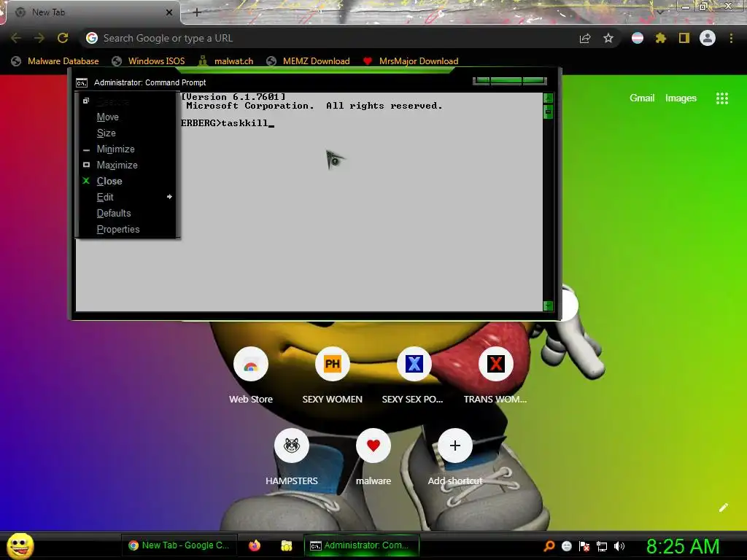Viewport: 747px width, 560px height.
Task: Open the MrsMajor Download bookmark
Action: pyautogui.click(x=411, y=61)
